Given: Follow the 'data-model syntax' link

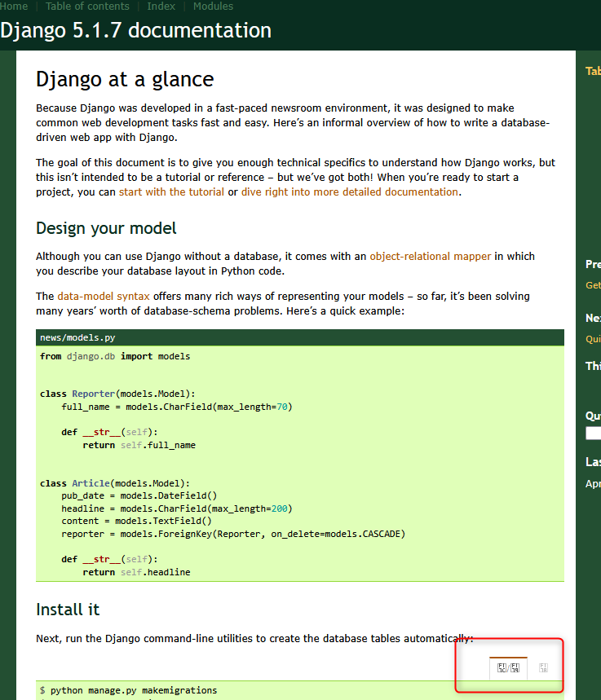Looking at the screenshot, I should (x=104, y=297).
